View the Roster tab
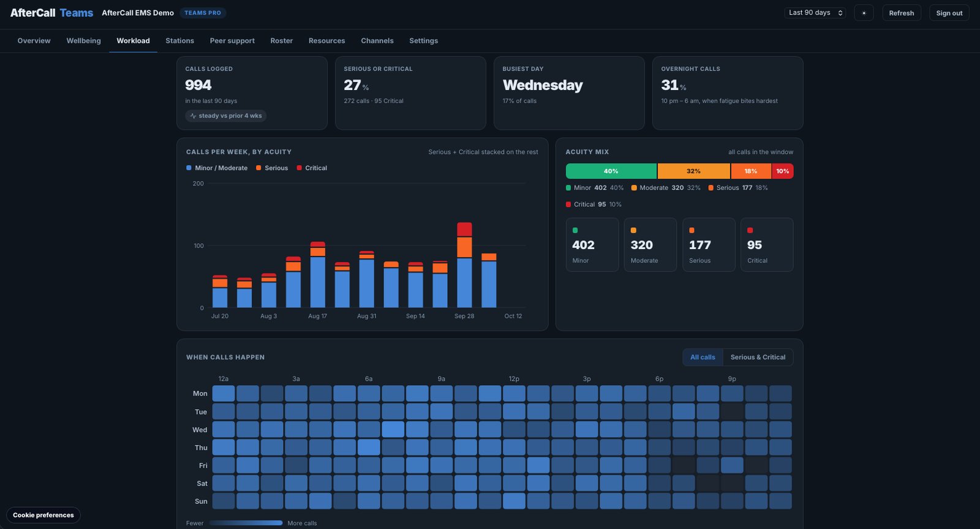The image size is (980, 529). pyautogui.click(x=281, y=41)
